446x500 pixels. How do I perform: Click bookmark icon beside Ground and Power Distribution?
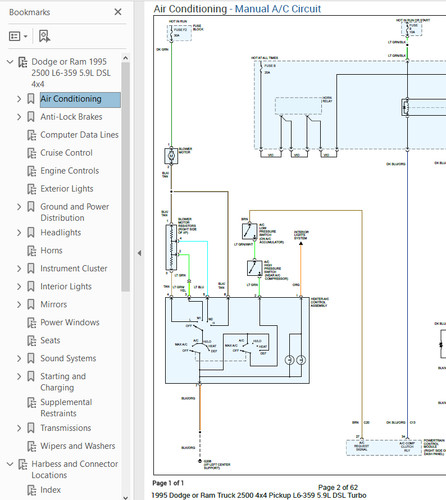(31, 207)
